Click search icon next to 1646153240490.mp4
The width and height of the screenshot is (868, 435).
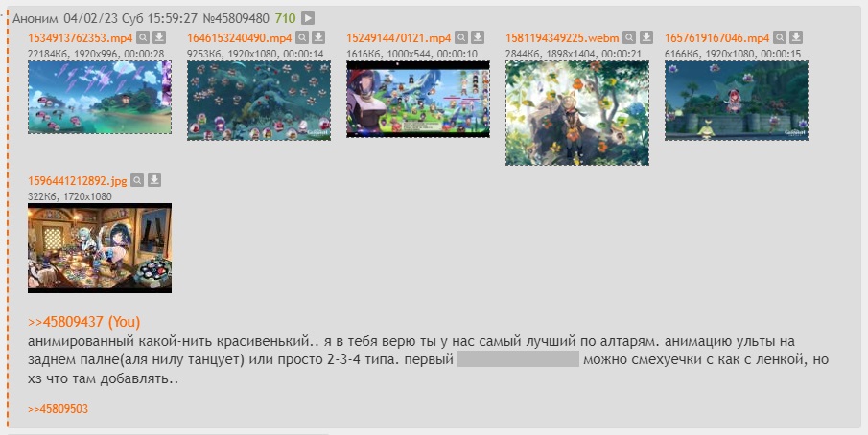(302, 37)
